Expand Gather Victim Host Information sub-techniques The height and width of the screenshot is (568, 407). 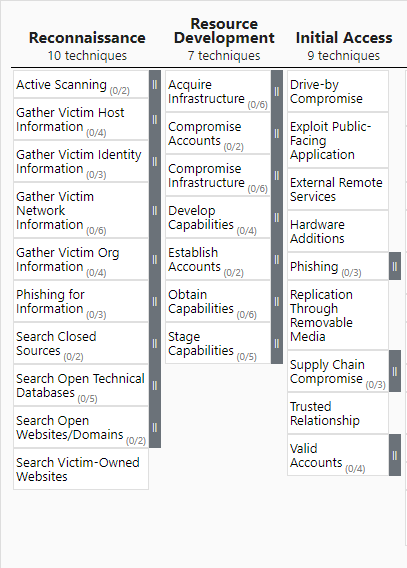(x=155, y=119)
